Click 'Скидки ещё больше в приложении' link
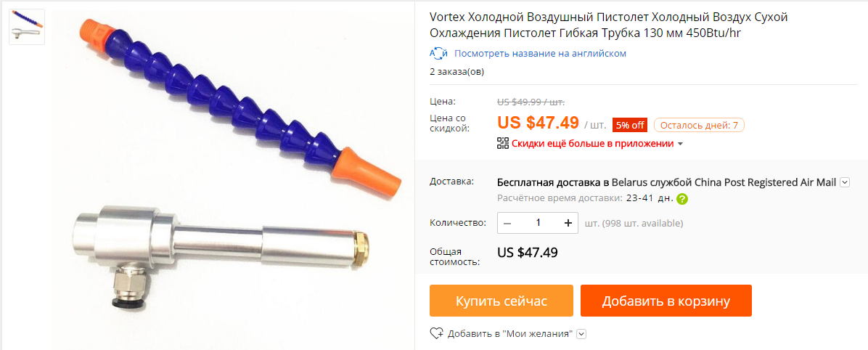Viewport: 868px width, 350px height. (x=592, y=144)
